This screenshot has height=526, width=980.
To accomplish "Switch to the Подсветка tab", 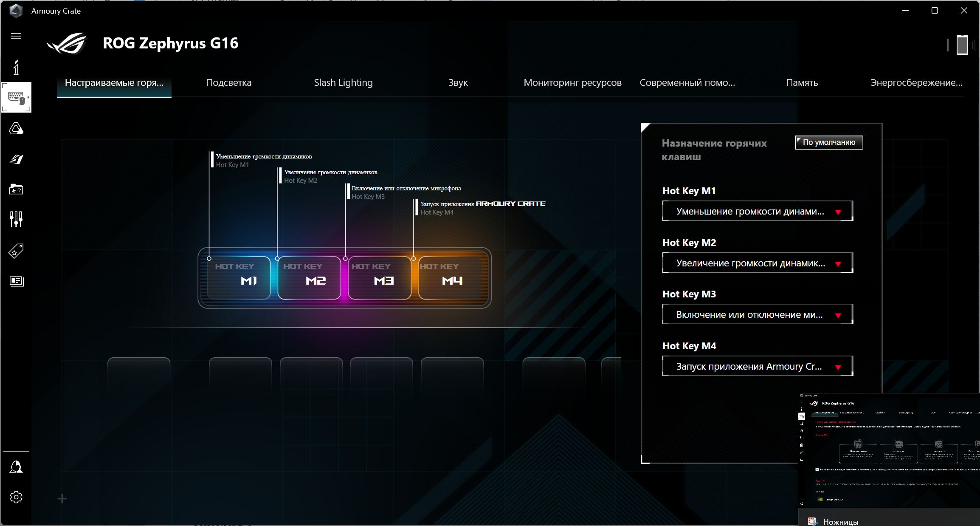I will [x=229, y=82].
